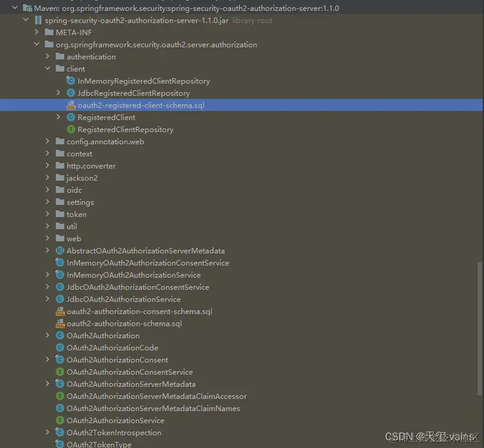Click the OAuth2TokenIntrospection class icon
484x448 pixels.
60,432
